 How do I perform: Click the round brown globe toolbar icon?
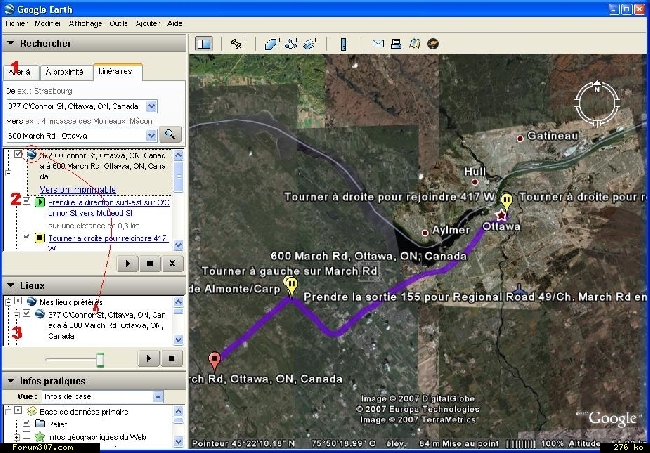(433, 44)
